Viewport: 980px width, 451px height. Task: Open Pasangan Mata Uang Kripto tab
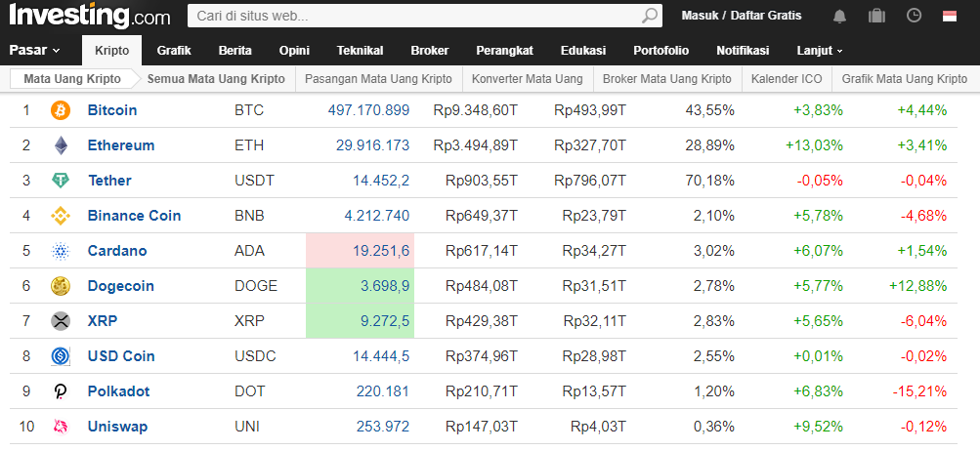coord(378,79)
